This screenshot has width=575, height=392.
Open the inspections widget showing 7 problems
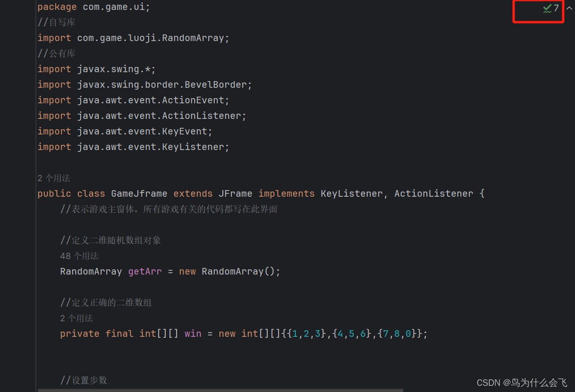(551, 8)
